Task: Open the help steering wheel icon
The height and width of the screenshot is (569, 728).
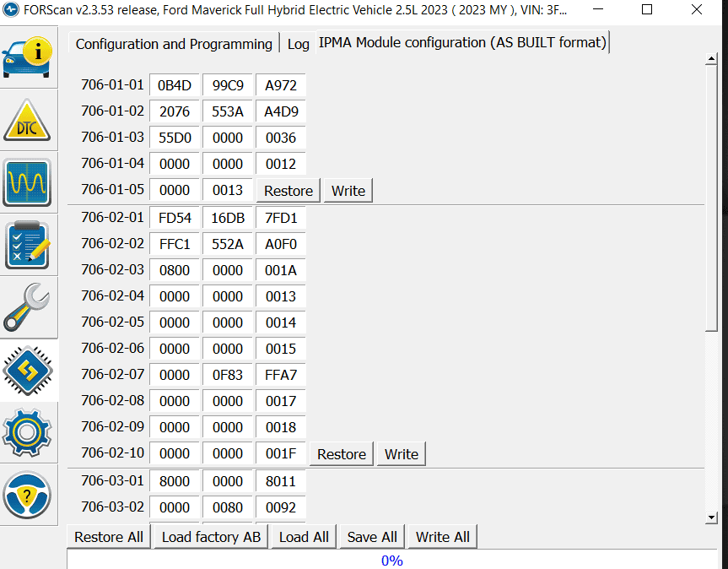Action: [27, 495]
